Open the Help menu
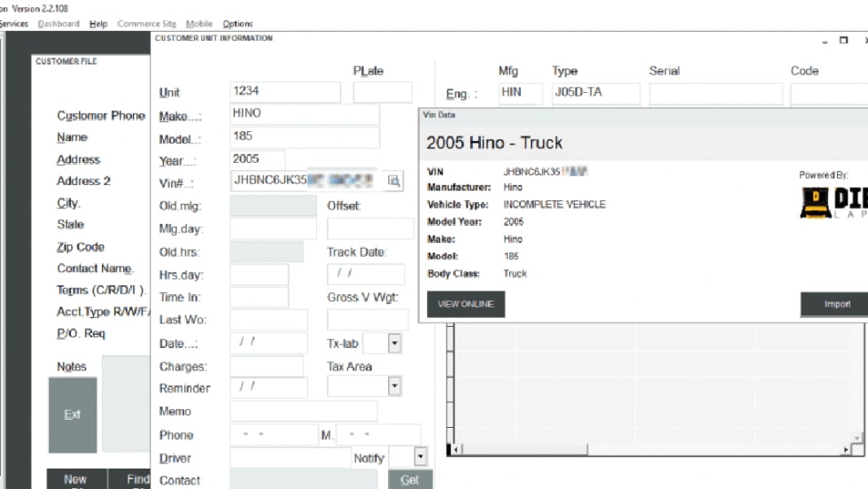This screenshot has height=489, width=868. pyautogui.click(x=98, y=24)
